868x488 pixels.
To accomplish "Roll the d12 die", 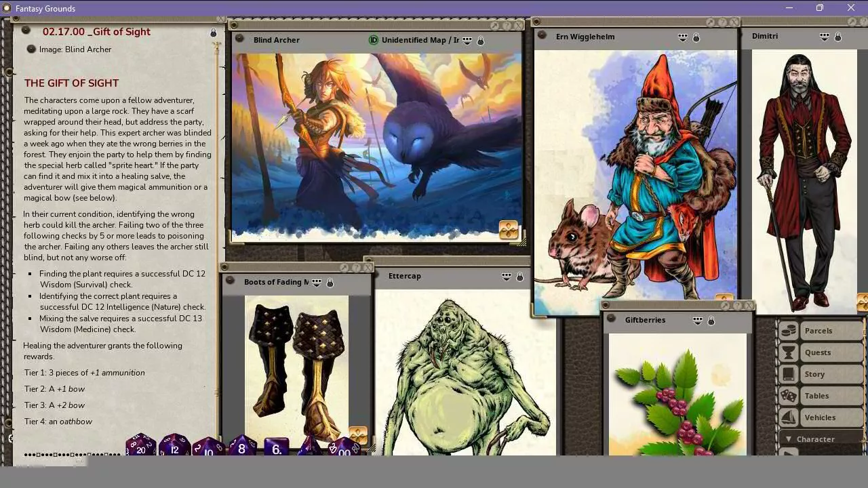I will [x=174, y=445].
